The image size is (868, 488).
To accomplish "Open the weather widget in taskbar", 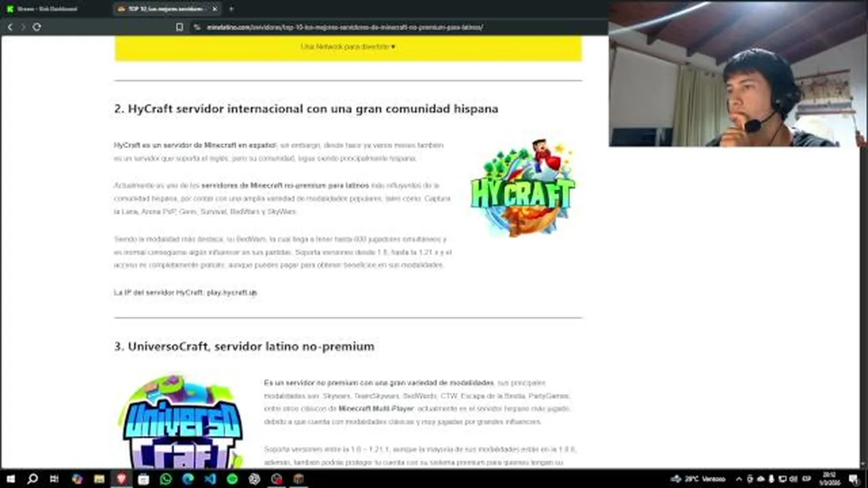I will 698,479.
